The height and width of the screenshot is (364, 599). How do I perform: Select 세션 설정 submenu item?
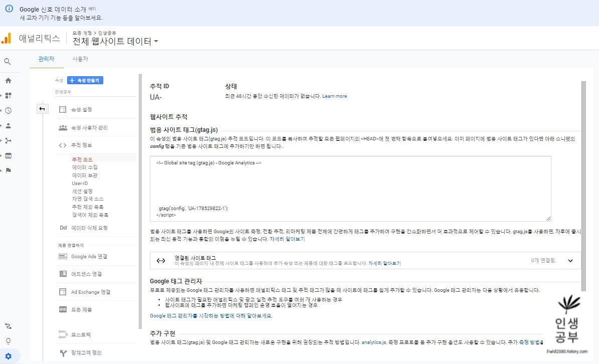(82, 191)
